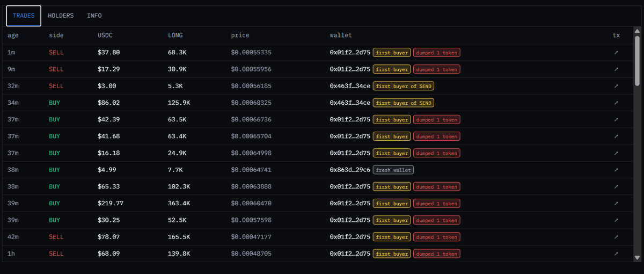This screenshot has width=644, height=274.
Task: Click dumped 1 token badge in the $65.33 row
Action: coord(437,186)
